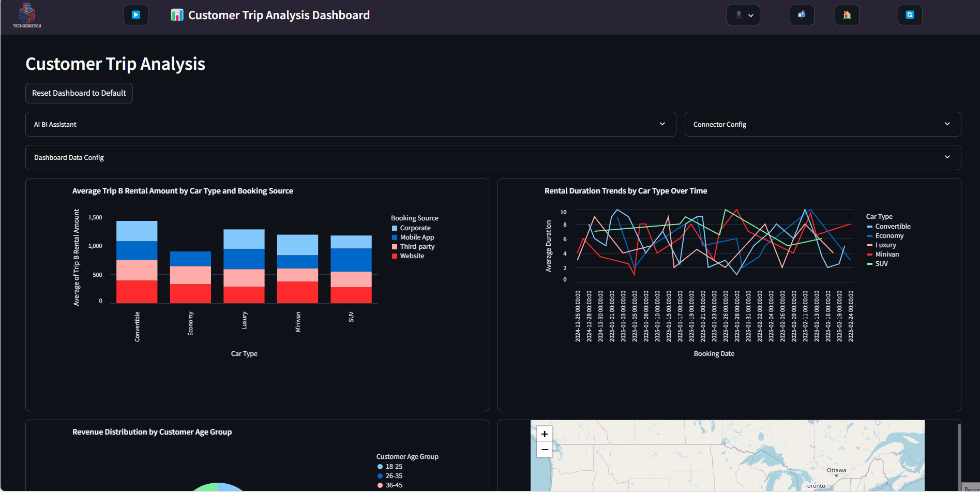Screen dimensions: 980x492
Task: Go to home via the house icon
Action: coord(847,15)
